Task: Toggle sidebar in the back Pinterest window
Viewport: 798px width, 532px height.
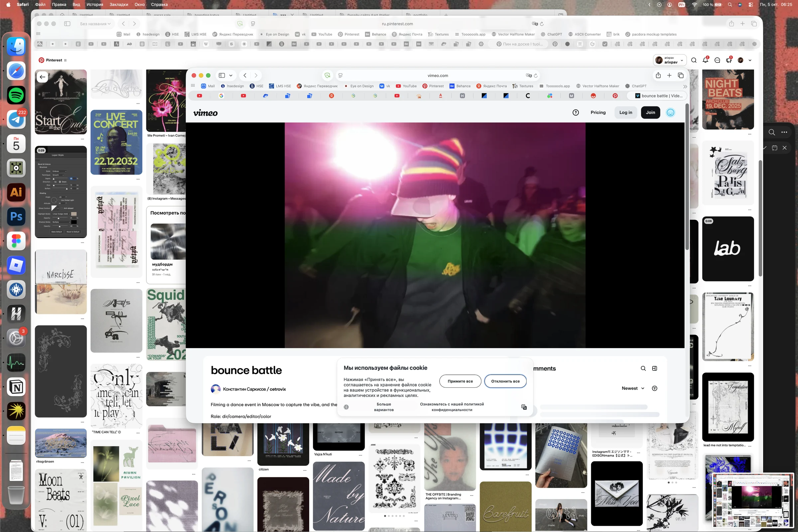Action: pos(67,24)
